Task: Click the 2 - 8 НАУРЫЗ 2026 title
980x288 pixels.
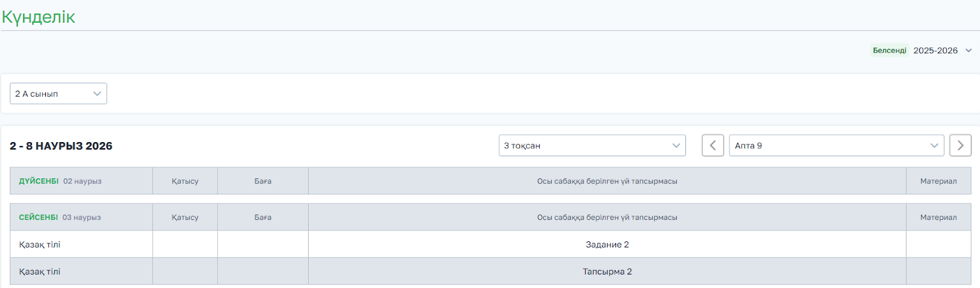Action: (x=61, y=146)
